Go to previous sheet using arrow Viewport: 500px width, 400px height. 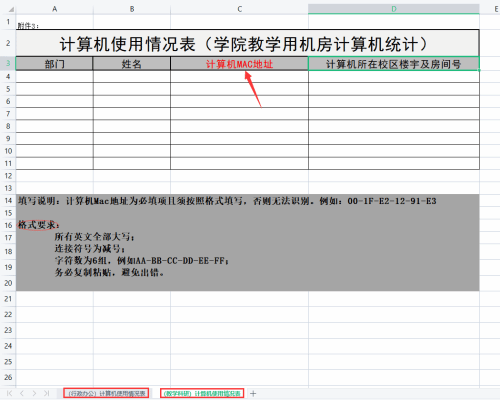pyautogui.click(x=22, y=393)
